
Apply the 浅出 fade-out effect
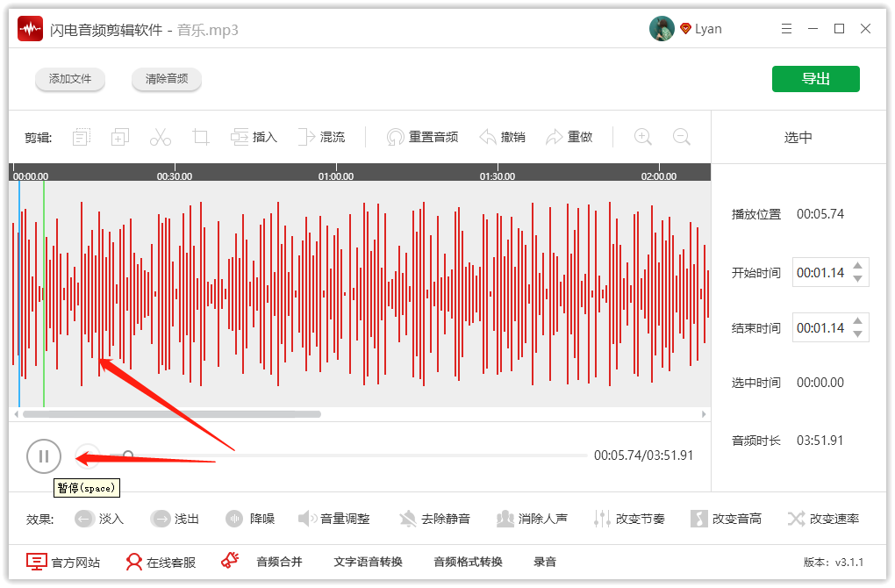coord(175,519)
